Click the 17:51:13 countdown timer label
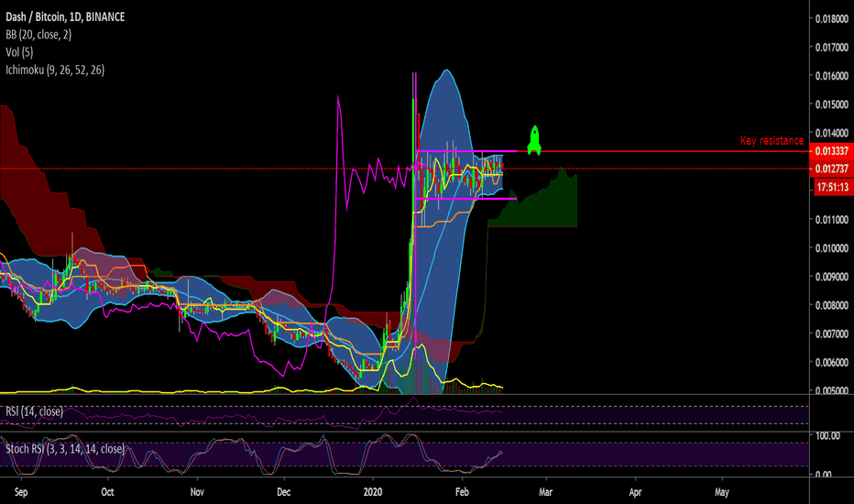 (833, 188)
